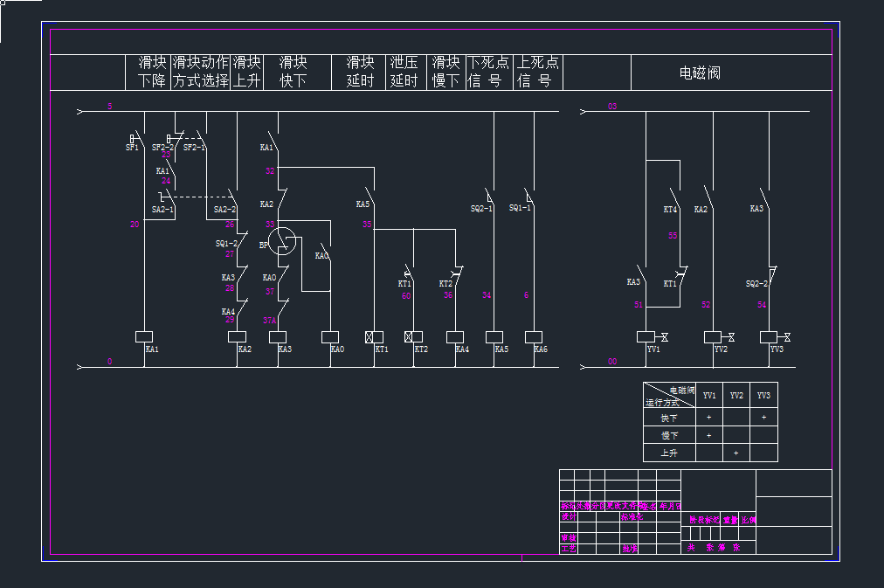This screenshot has width=884, height=588.
Task: Select the YV2 solenoid valve coil symbol
Action: (713, 337)
